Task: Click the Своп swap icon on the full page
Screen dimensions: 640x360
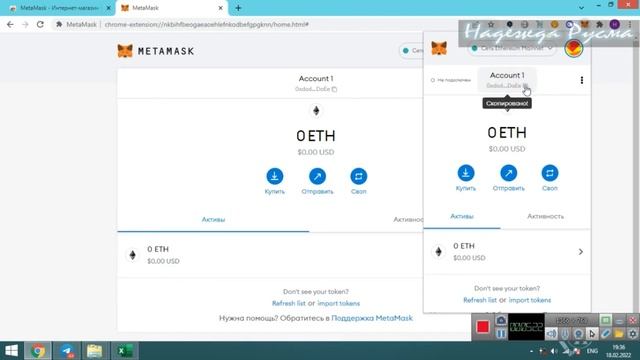Action: (359, 176)
